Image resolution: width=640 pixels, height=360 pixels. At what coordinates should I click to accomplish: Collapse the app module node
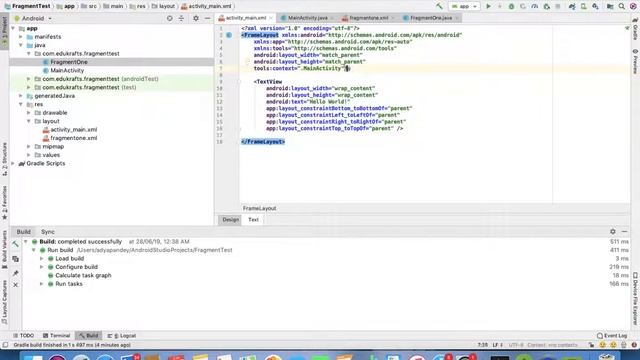point(13,29)
